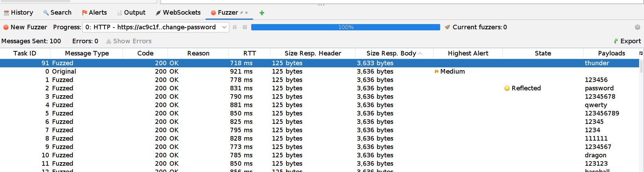Click the Messages Sent: 100 label

[x=31, y=41]
